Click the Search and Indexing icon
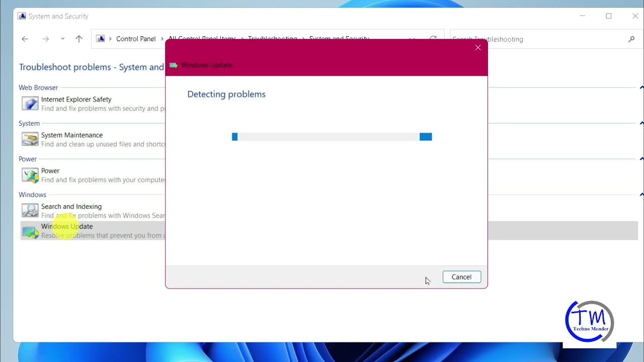 click(30, 210)
